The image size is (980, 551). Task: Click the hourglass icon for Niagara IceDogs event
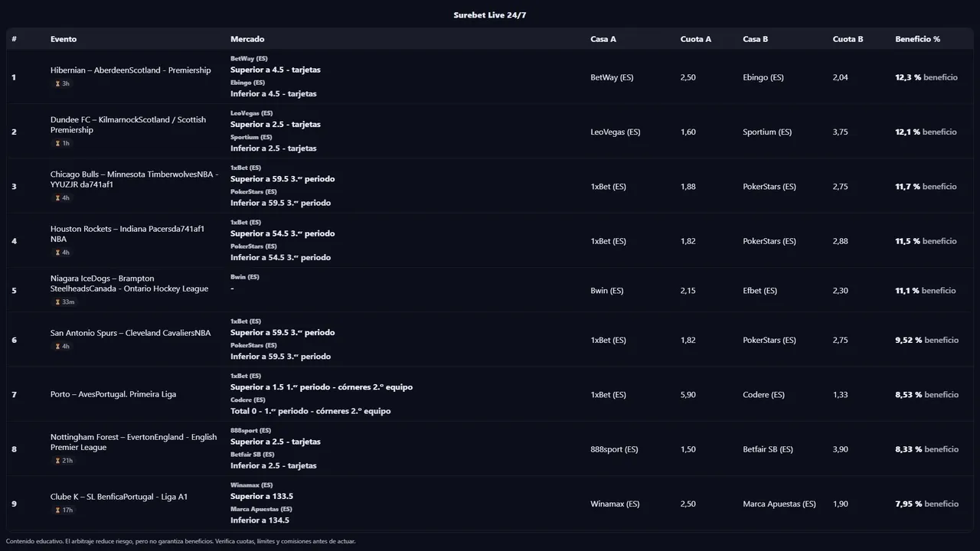pyautogui.click(x=57, y=302)
